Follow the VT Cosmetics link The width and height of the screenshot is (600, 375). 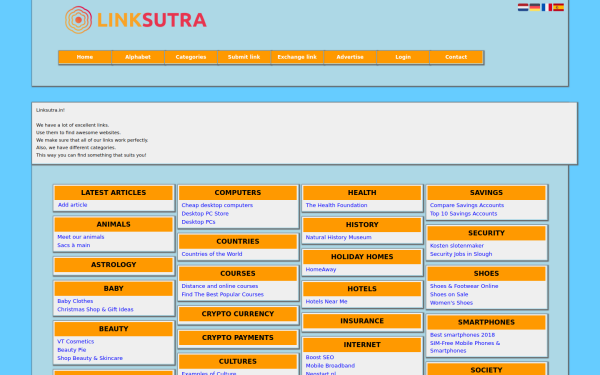click(75, 341)
